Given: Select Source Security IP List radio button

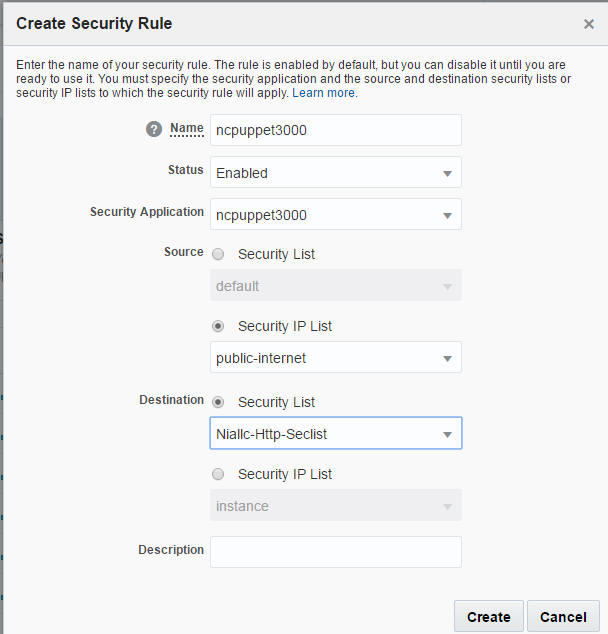Looking at the screenshot, I should pyautogui.click(x=218, y=326).
